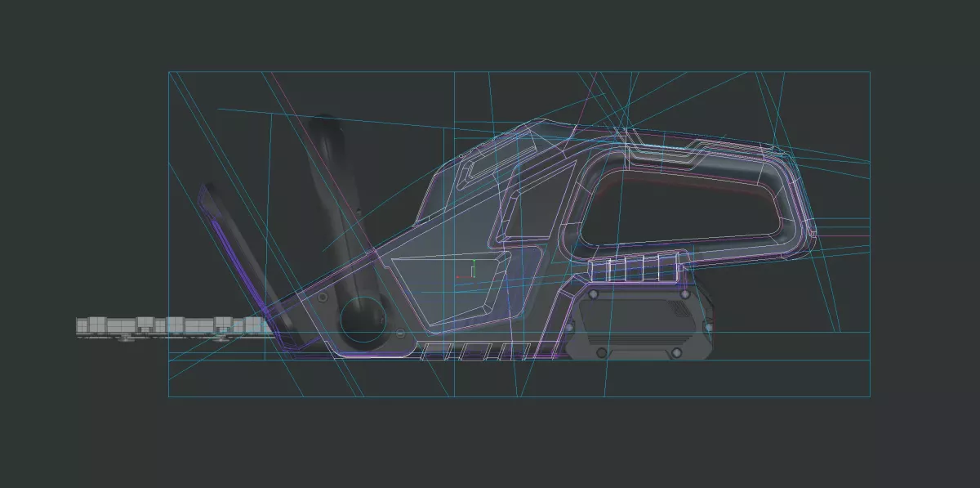The width and height of the screenshot is (980, 488).
Task: Click the bottom-right corner of the cyan reference frame
Action: tap(870, 396)
